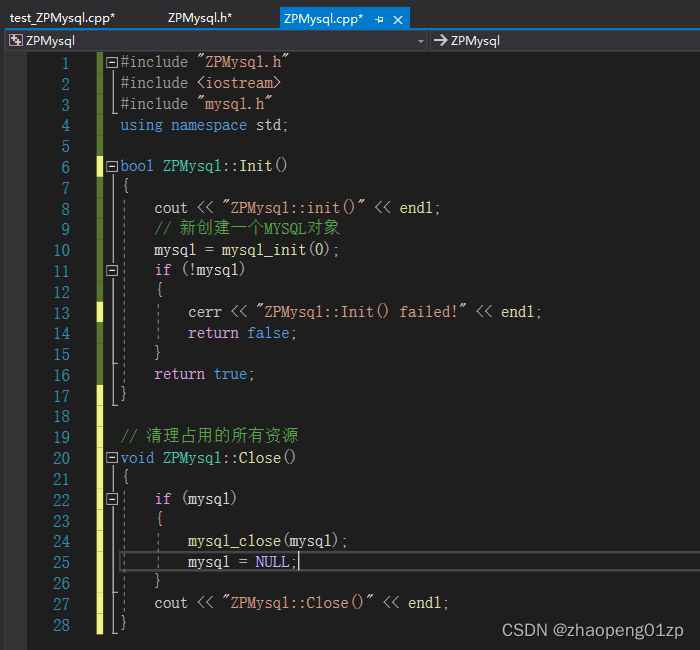This screenshot has height=650, width=700.
Task: Click line number 28 in the gutter
Action: click(62, 625)
